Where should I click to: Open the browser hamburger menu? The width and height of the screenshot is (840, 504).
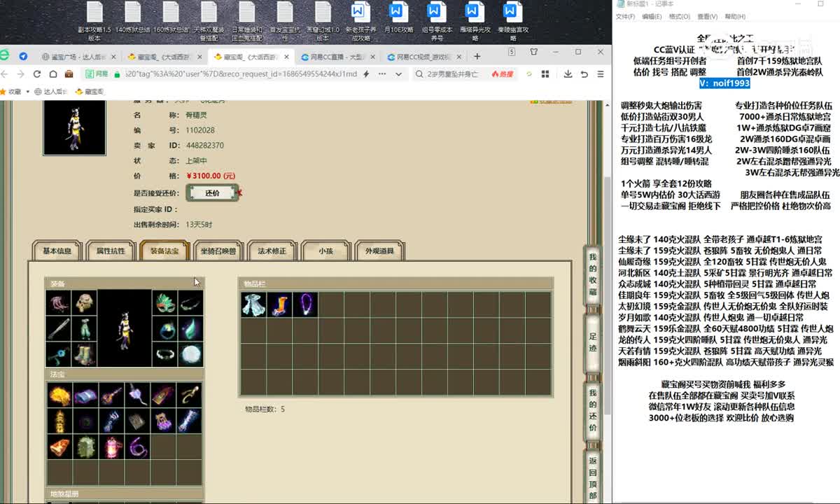(601, 74)
